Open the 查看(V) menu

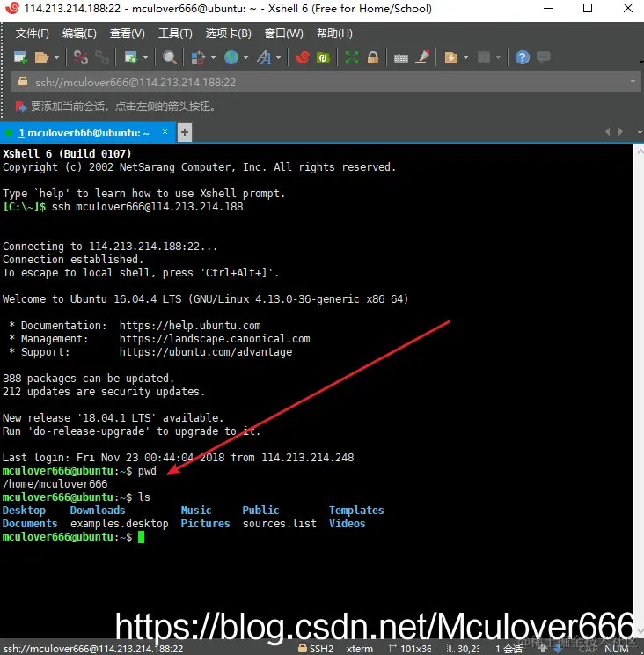tap(128, 33)
